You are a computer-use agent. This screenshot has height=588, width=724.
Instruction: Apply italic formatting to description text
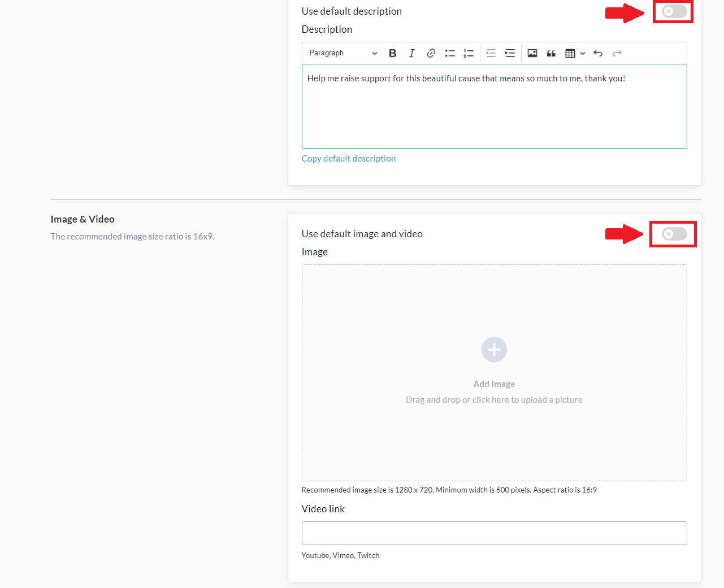coord(411,53)
